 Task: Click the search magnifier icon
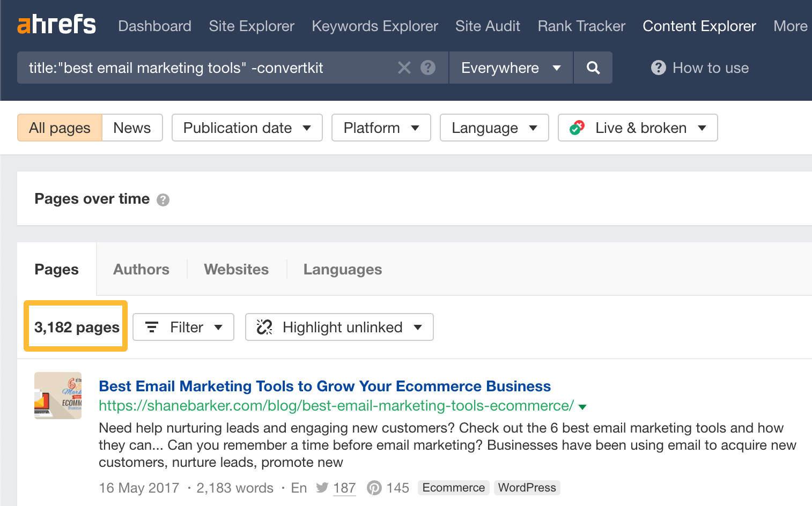pos(593,68)
